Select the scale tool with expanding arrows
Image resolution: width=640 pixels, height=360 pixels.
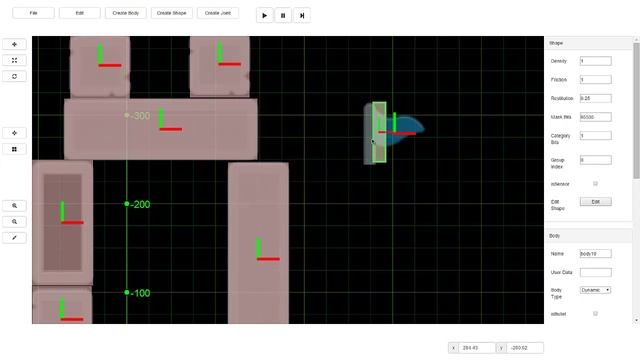point(14,60)
